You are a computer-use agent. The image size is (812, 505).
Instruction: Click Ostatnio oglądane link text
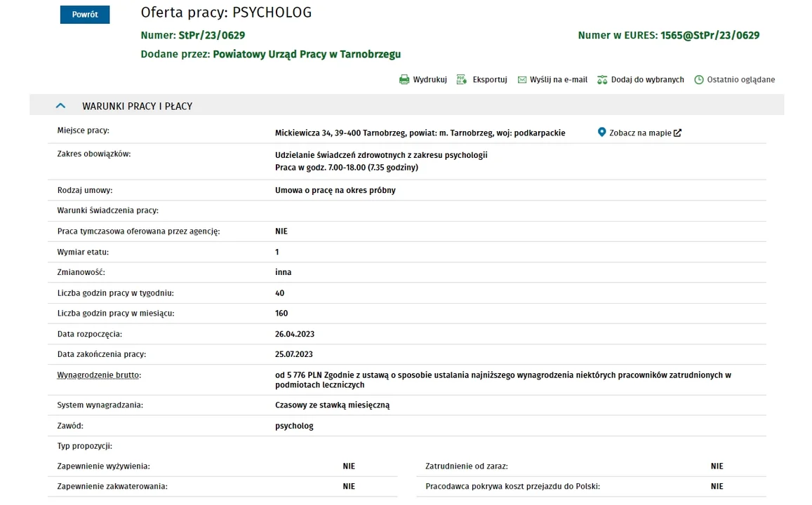click(x=741, y=80)
